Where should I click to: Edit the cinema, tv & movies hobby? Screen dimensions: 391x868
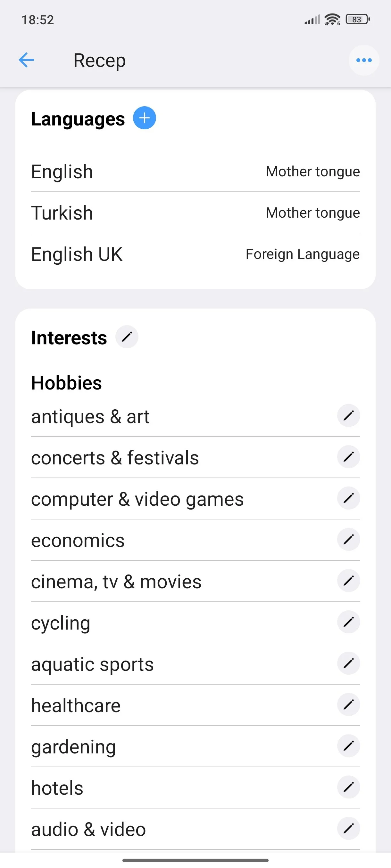click(348, 581)
